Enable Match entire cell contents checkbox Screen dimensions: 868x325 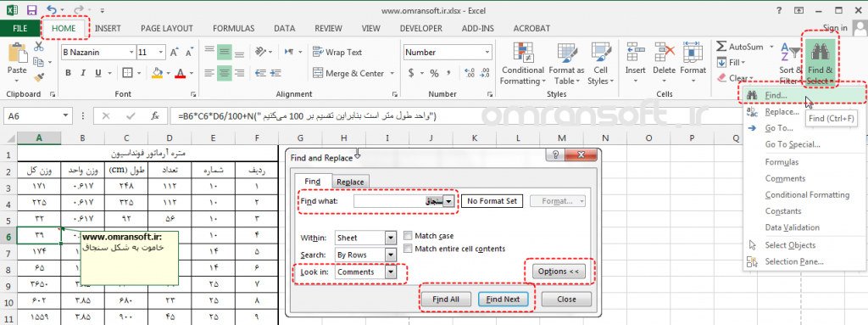408,249
